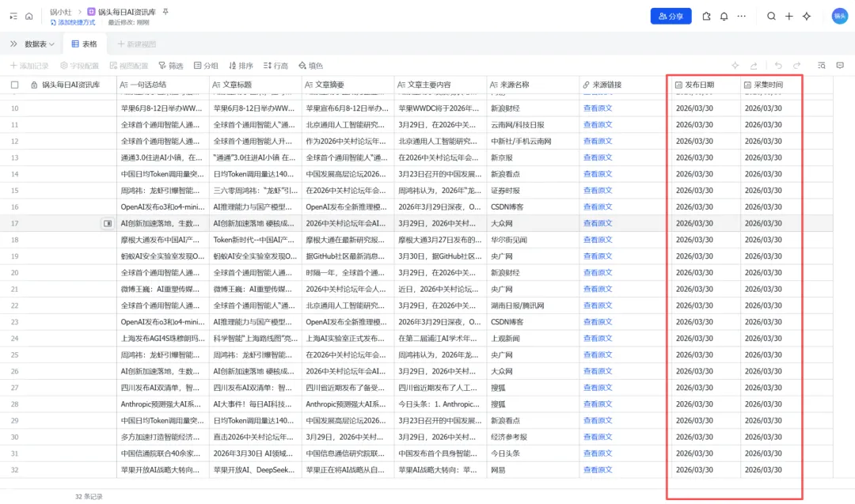Open 视图配置 view settings

click(x=129, y=66)
